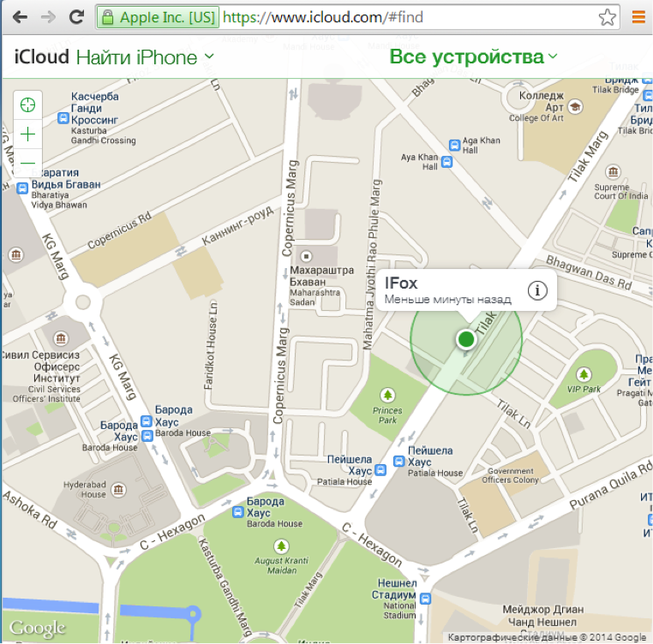Click the Government Officers Colony label
Image resolution: width=653 pixels, height=644 pixels.
click(x=510, y=475)
